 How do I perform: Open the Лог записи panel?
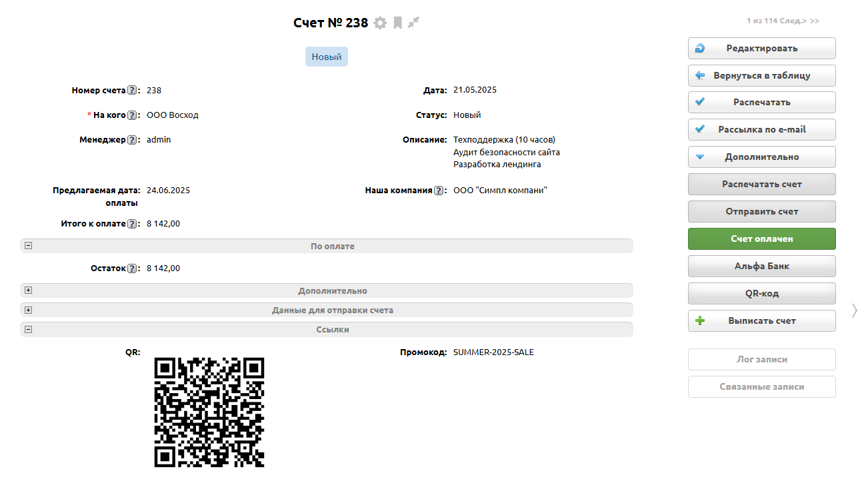tap(761, 359)
